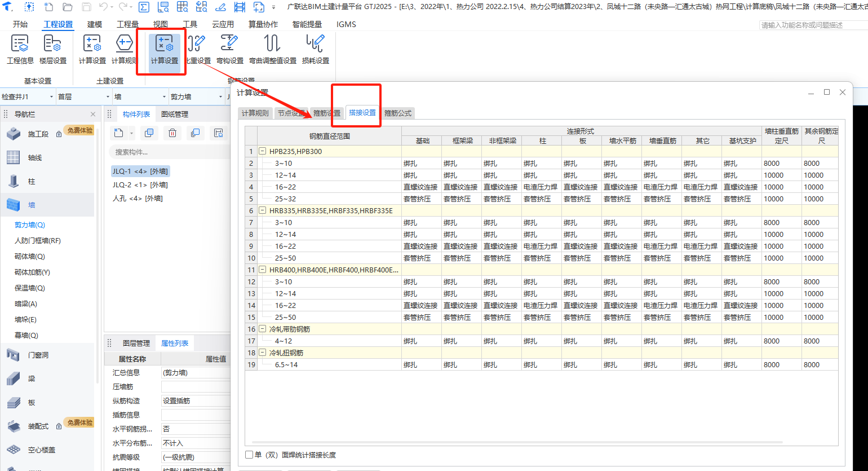Click new component icon in 构件列表 toolbar
868x471 pixels.
click(x=118, y=133)
